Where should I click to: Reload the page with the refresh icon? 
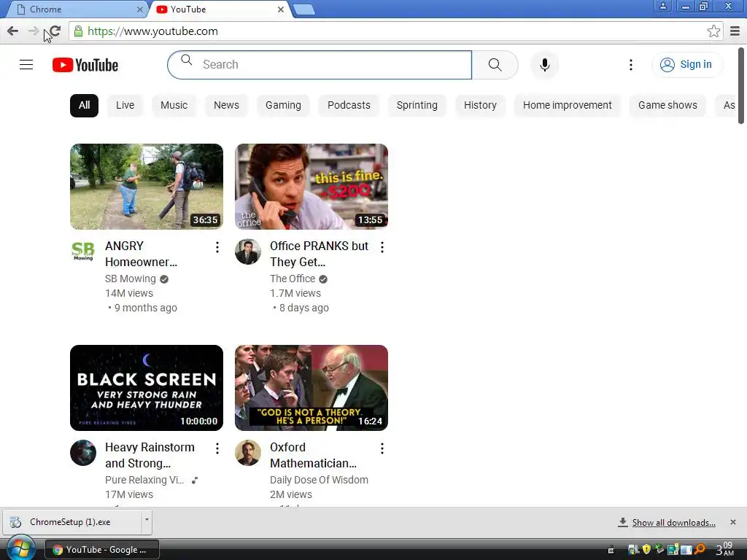click(x=55, y=31)
